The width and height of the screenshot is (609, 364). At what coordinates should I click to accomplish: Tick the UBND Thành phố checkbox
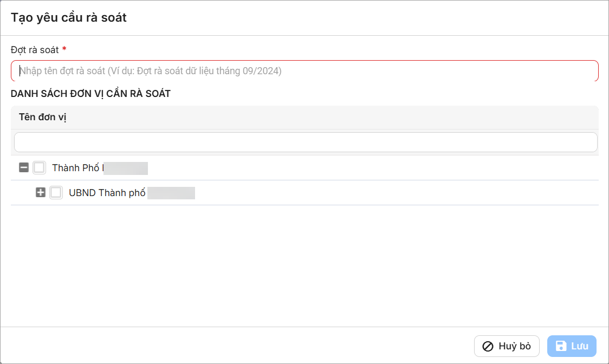pyautogui.click(x=56, y=192)
